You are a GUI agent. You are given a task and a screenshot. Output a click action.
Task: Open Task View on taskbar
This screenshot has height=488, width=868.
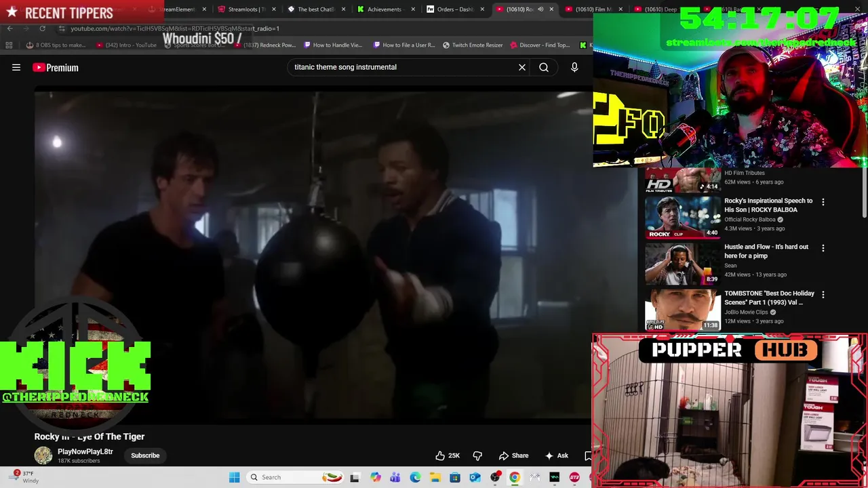click(x=354, y=477)
